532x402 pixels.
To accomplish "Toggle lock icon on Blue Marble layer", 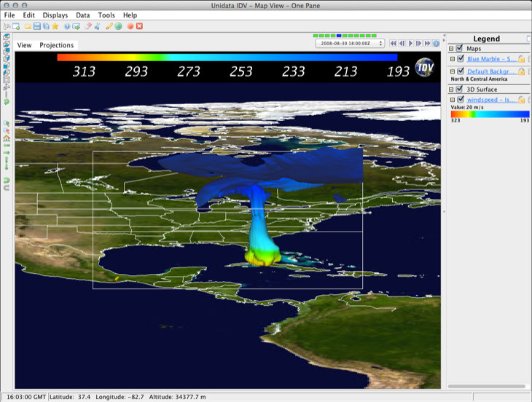I will point(522,59).
